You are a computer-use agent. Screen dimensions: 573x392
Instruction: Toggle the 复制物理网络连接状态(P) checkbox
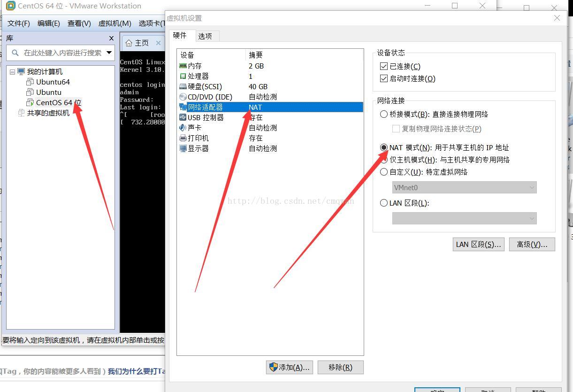[x=396, y=129]
